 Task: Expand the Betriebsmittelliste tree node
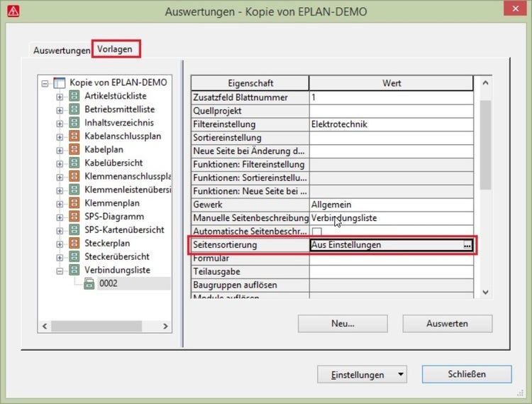point(60,110)
